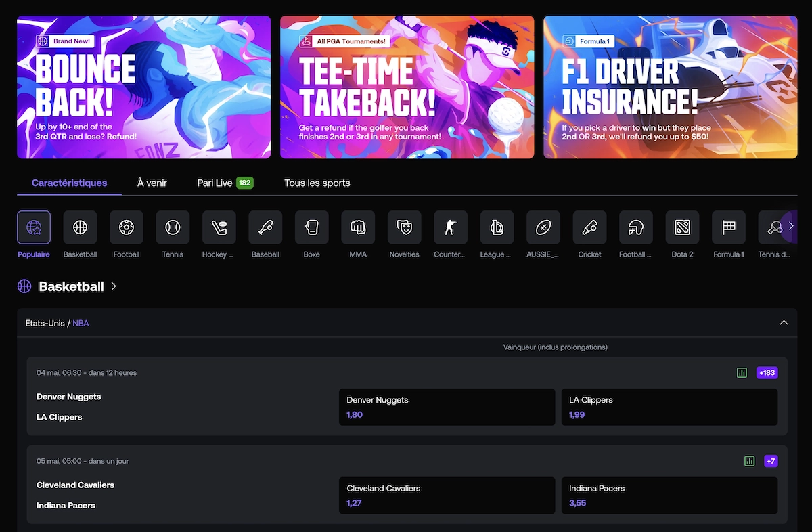
Task: Select the Formula 1 flag icon
Action: [728, 227]
